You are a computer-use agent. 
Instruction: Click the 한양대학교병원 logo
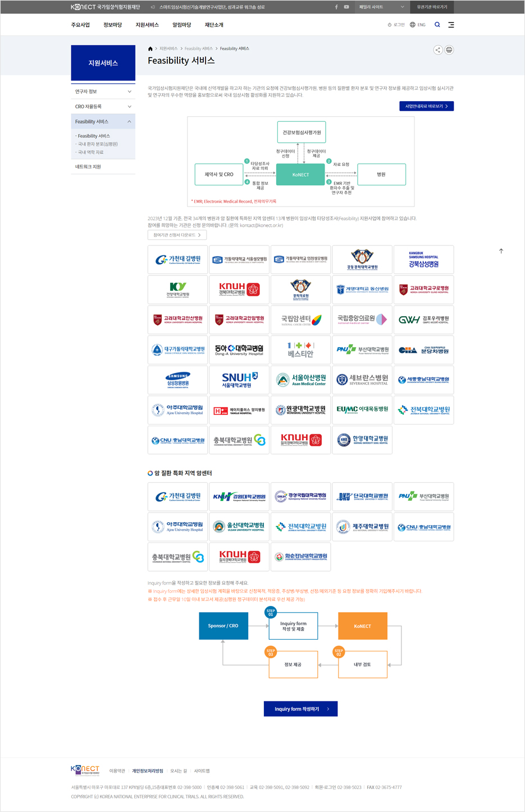pyautogui.click(x=362, y=440)
